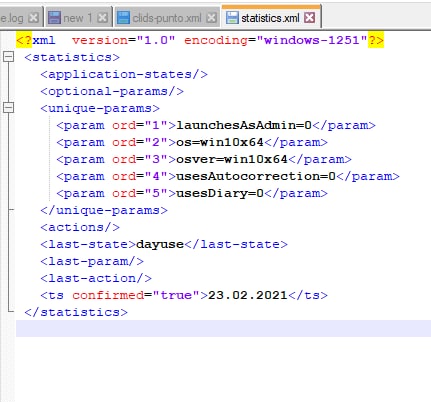Viewport: 431px width, 402px height.
Task: Close the clids-punto.xml tab
Action: click(211, 18)
